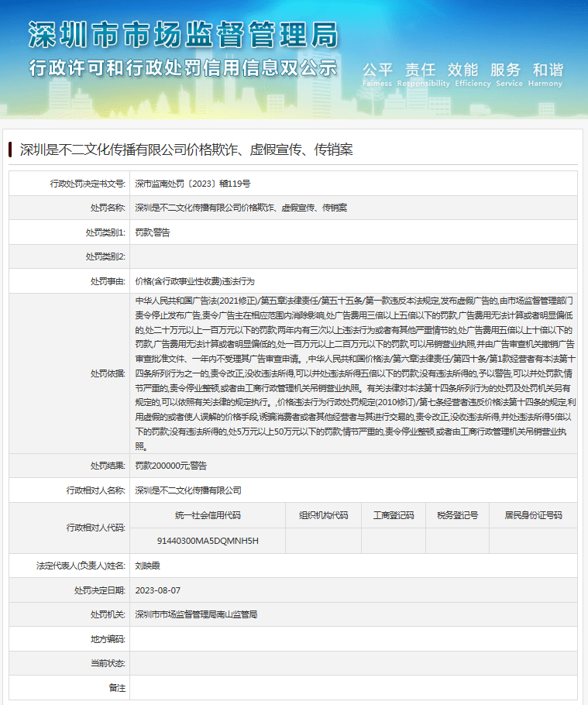
Task: Click the 深圳市市场监督管理局 banner title
Action: tap(183, 35)
